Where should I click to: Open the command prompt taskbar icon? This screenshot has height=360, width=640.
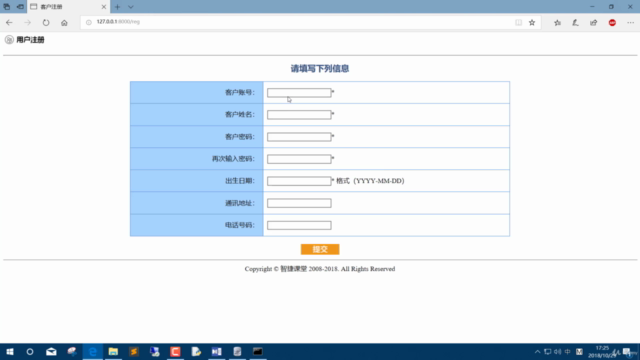pyautogui.click(x=258, y=351)
